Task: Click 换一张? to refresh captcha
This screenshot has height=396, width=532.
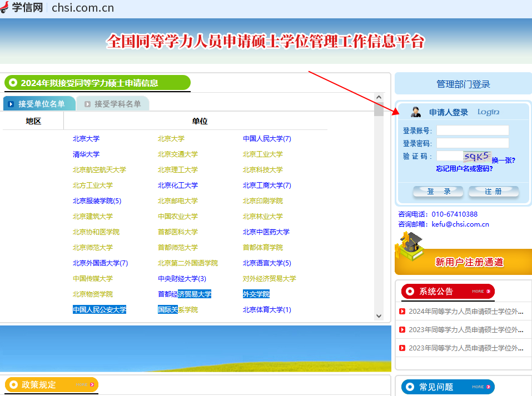Action: pos(503,161)
